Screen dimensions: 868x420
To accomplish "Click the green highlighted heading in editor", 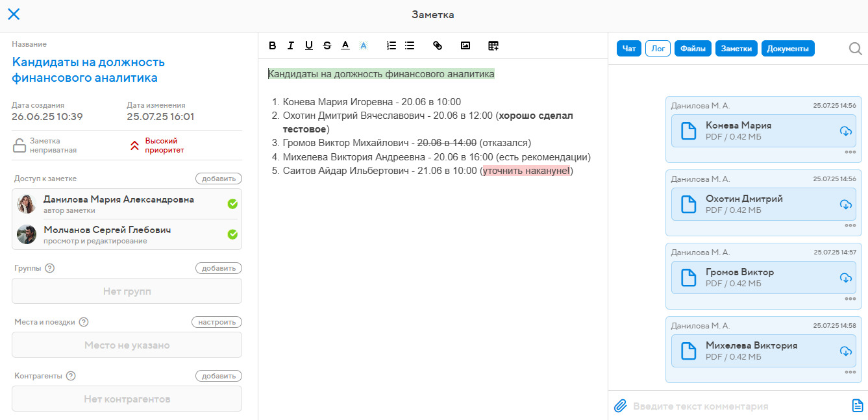I will point(381,74).
